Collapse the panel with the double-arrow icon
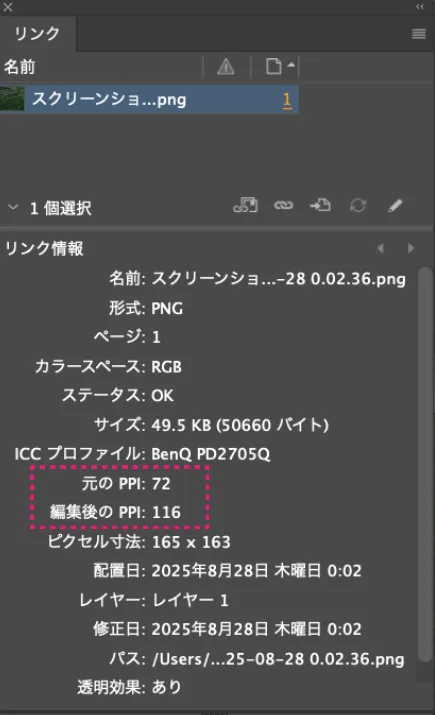 [x=420, y=6]
